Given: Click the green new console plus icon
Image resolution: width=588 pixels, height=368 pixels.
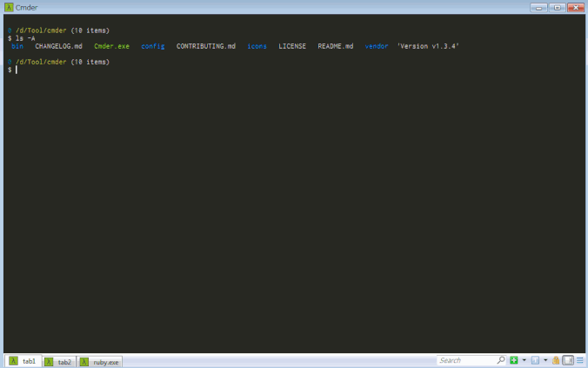Looking at the screenshot, I should (x=514, y=360).
